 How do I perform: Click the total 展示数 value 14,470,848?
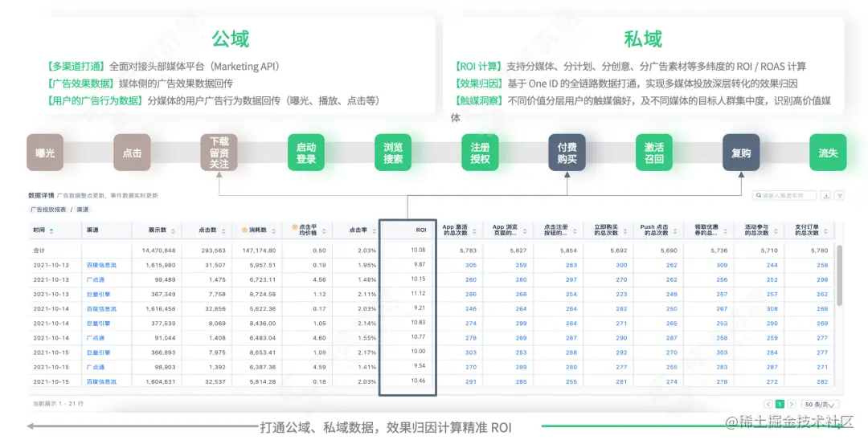point(158,251)
